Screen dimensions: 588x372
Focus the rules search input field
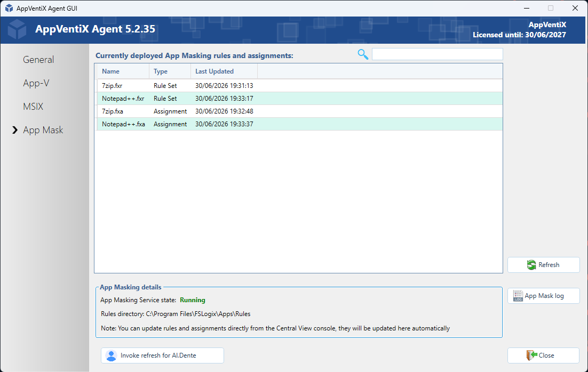tap(437, 54)
